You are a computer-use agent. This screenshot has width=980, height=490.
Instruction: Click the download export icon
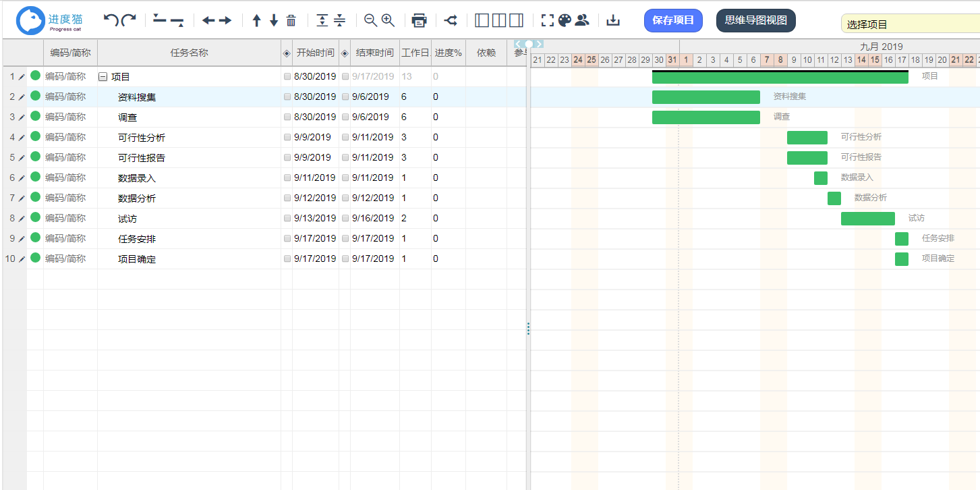(613, 21)
